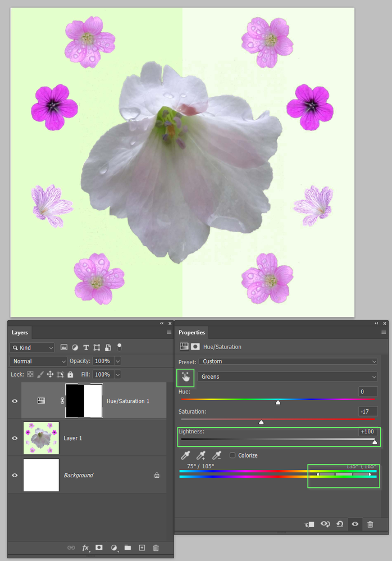
Task: Enable the Colorize checkbox
Action: [x=233, y=455]
